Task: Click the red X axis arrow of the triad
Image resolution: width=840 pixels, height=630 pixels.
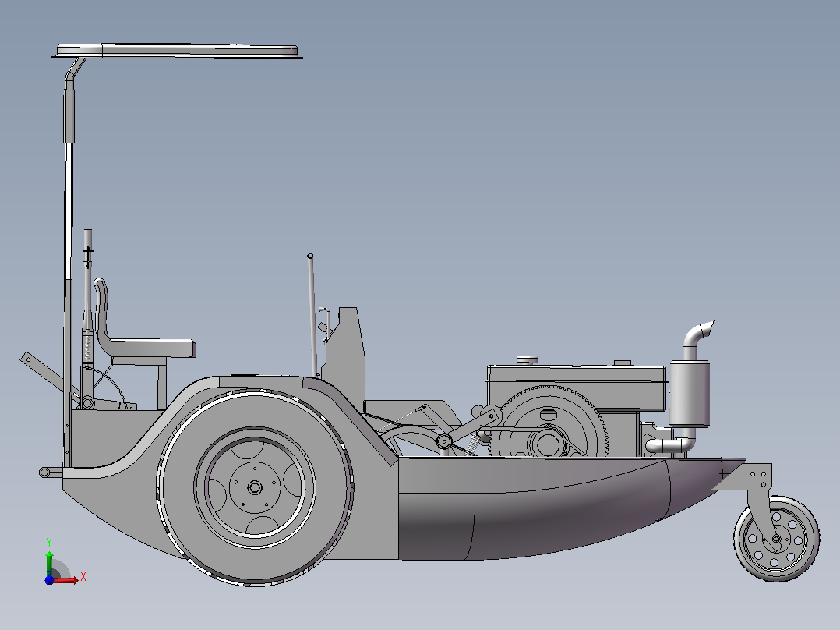Action: (x=67, y=580)
